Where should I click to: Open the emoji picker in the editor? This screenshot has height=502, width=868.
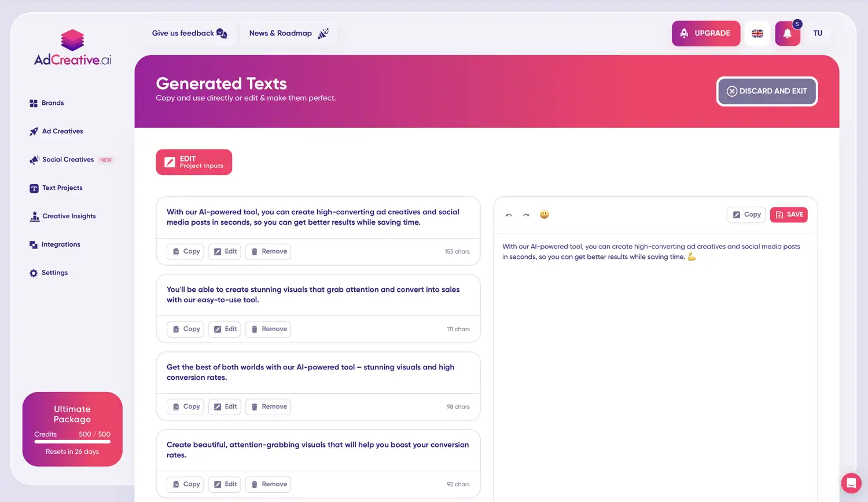(x=544, y=214)
